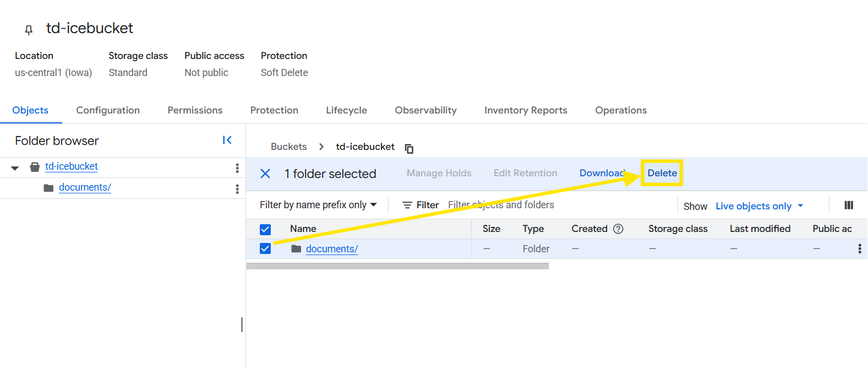Click the horizontal scrollbar below the table
This screenshot has height=368, width=868.
[x=397, y=266]
